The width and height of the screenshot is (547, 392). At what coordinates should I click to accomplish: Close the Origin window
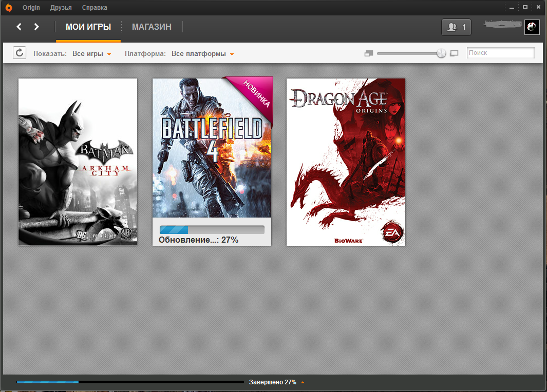[538, 7]
